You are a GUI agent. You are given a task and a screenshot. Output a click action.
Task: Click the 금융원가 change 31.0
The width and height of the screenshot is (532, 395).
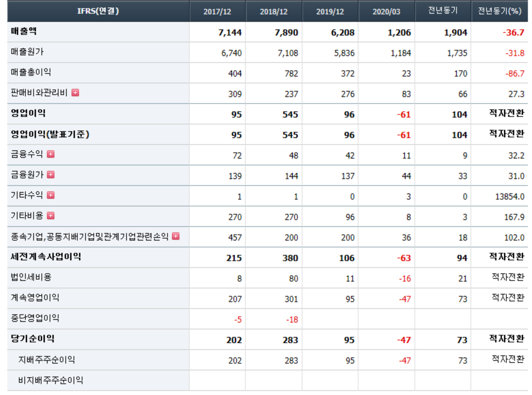(517, 176)
